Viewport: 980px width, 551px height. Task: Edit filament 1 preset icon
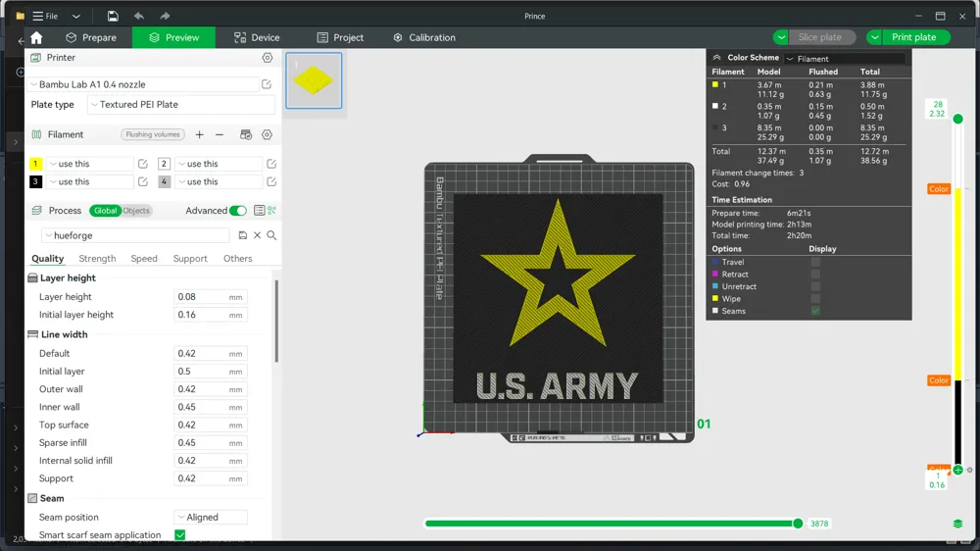[x=142, y=164]
